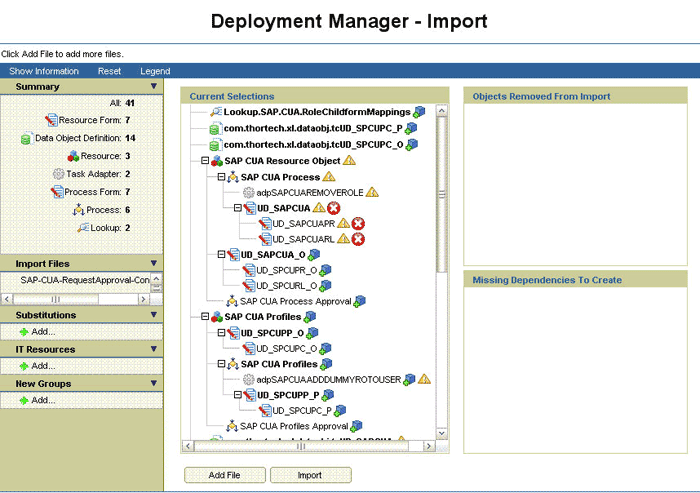The height and width of the screenshot is (493, 700).
Task: Click the blue cube icon after tcUD_SPCUPC_P
Action: point(411,128)
